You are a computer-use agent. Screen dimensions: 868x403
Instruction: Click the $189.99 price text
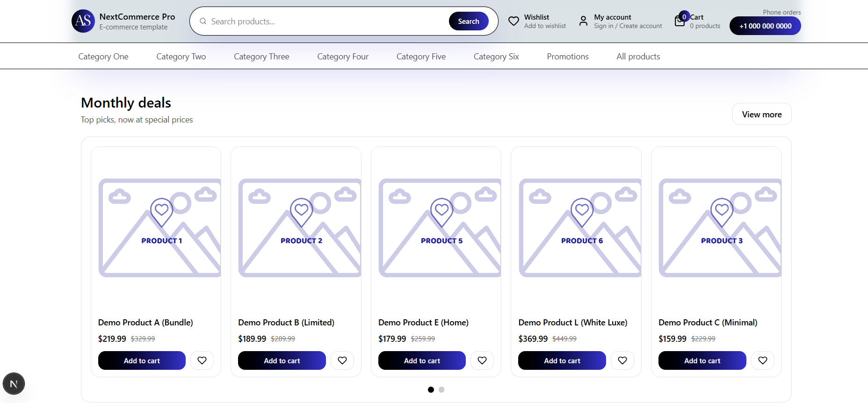coord(252,338)
